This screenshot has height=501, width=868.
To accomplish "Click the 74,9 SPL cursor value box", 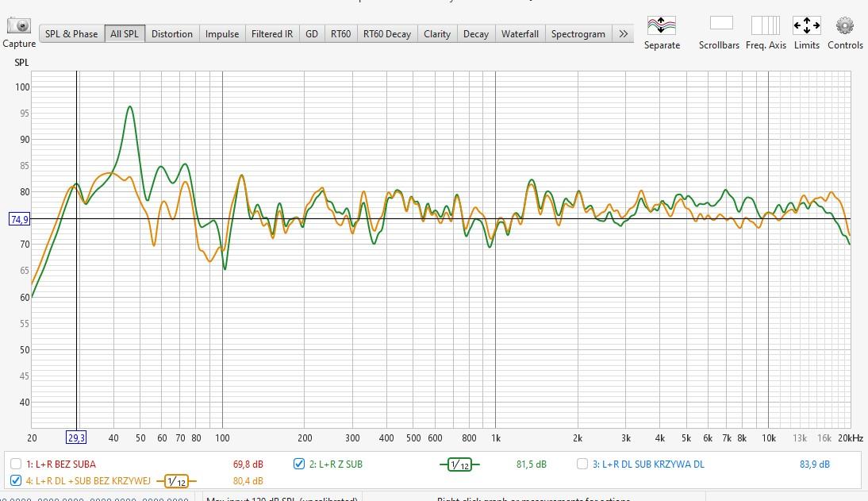I will 20,219.
